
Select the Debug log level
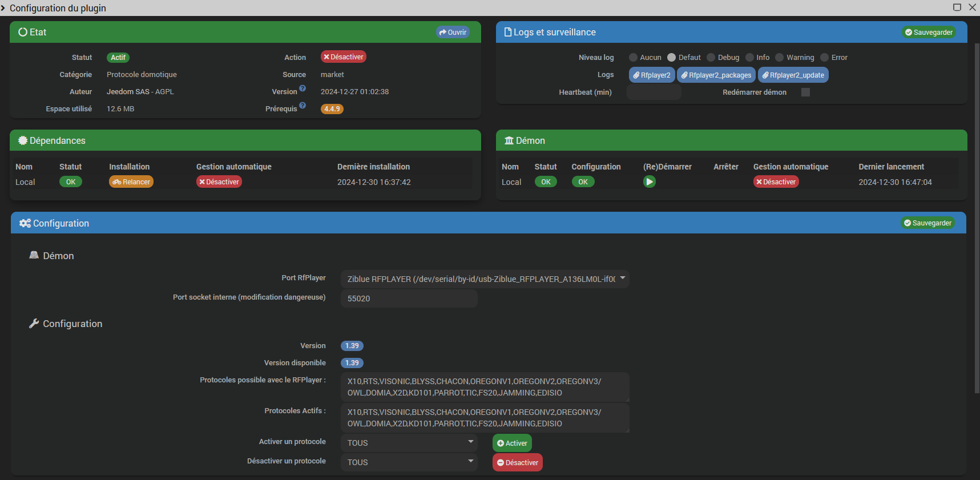(711, 57)
